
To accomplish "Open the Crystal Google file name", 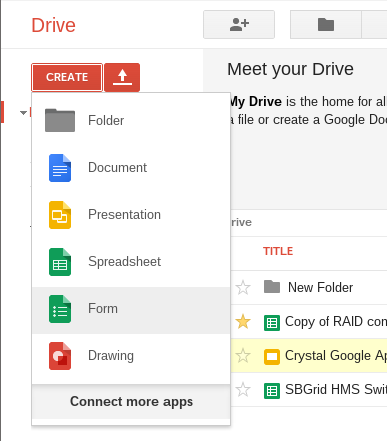I will [x=336, y=356].
